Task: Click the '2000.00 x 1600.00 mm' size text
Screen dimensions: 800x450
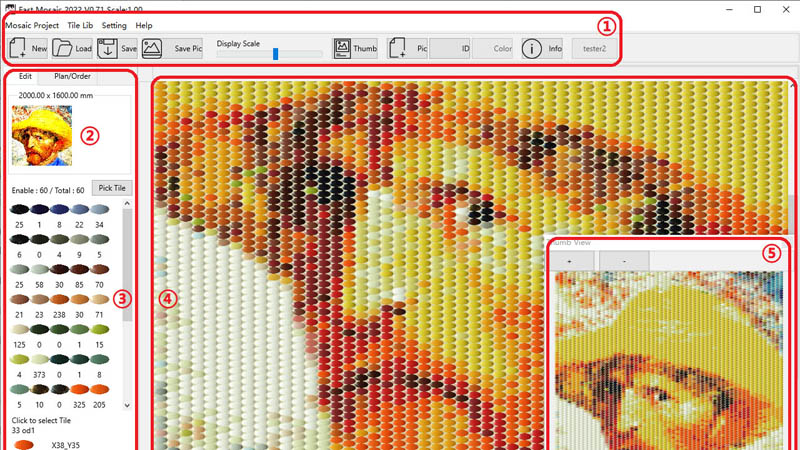Action: 56,95
